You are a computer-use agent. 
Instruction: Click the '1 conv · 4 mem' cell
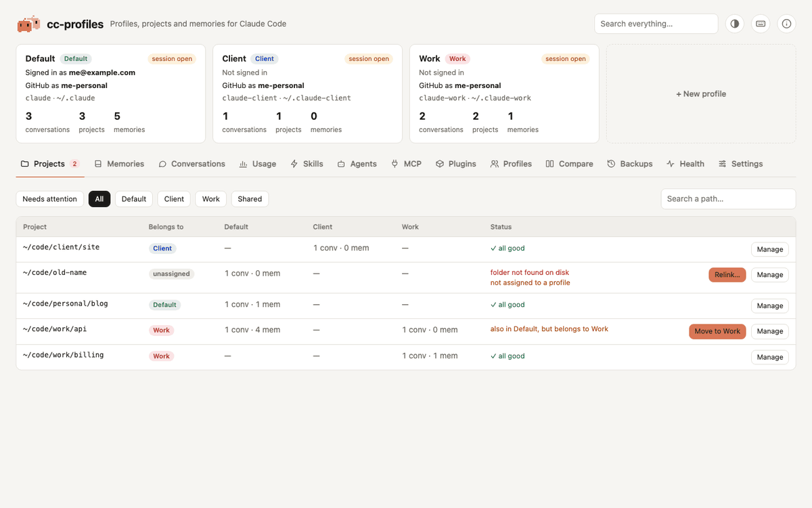(252, 330)
